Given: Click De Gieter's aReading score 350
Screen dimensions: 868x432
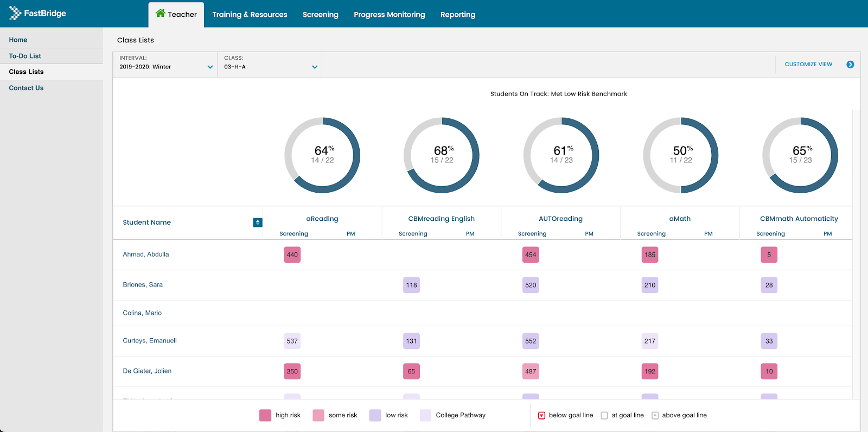Looking at the screenshot, I should [292, 372].
